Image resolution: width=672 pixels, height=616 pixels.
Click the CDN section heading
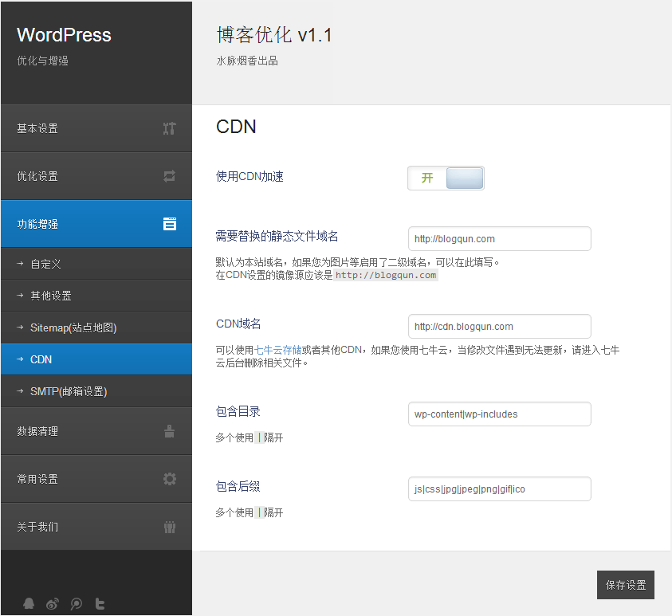[x=236, y=127]
